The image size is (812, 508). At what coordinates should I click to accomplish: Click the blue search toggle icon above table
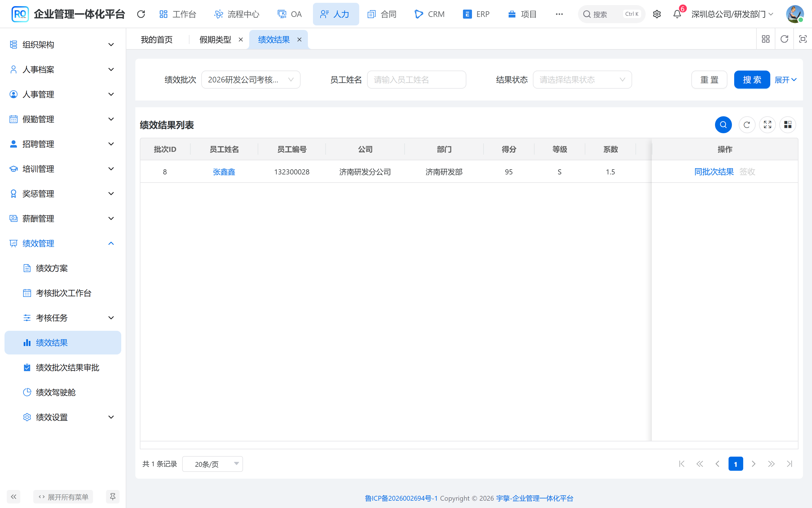pyautogui.click(x=723, y=125)
